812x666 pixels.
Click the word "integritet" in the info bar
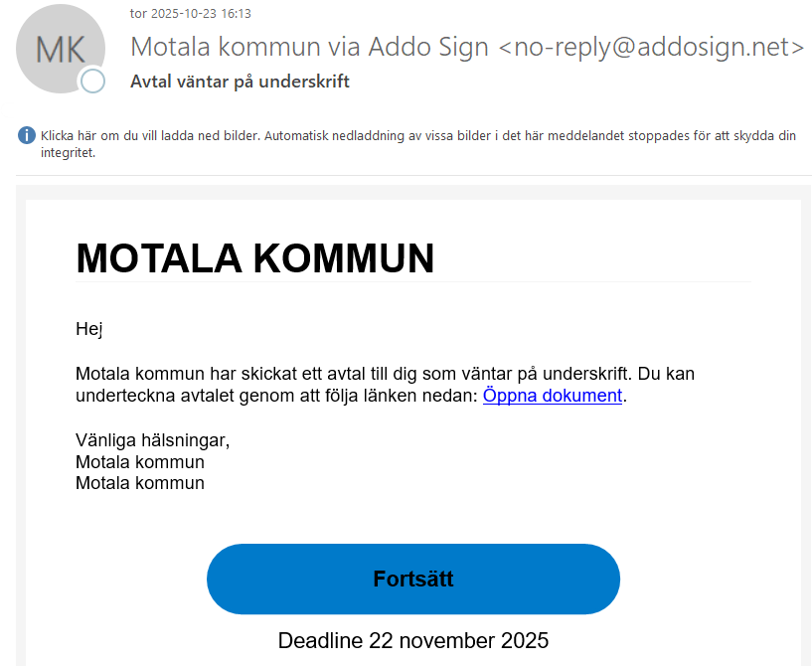[67, 154]
